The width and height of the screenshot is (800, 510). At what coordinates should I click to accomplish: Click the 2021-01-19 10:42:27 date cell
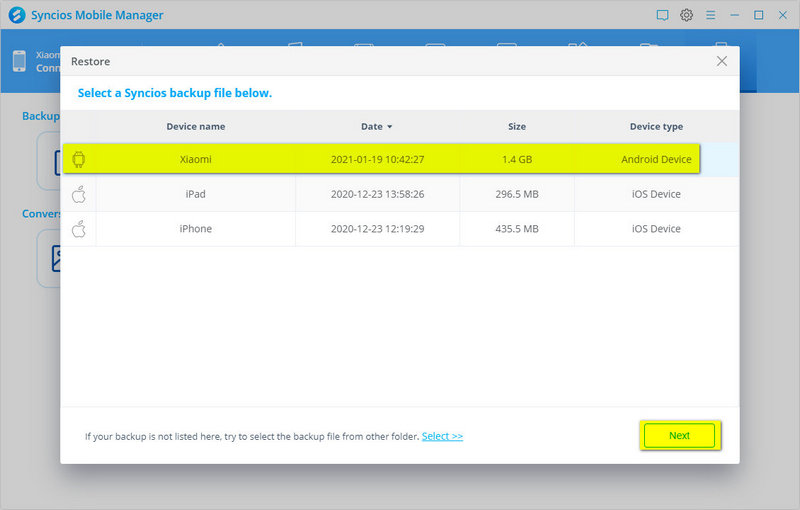(x=378, y=160)
